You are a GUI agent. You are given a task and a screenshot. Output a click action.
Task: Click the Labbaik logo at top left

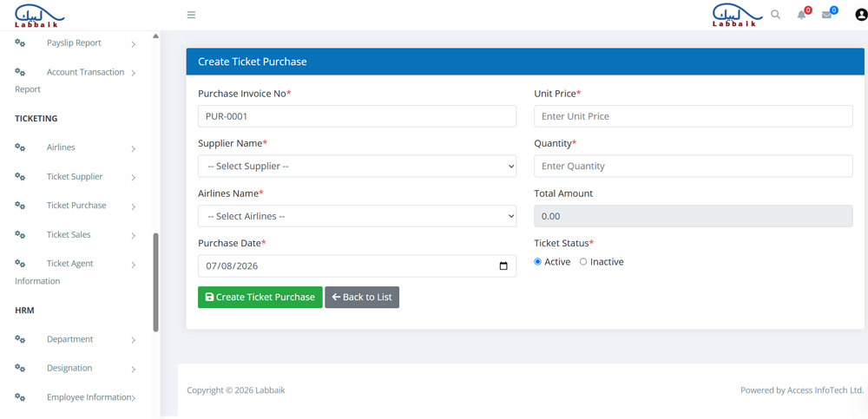click(38, 15)
